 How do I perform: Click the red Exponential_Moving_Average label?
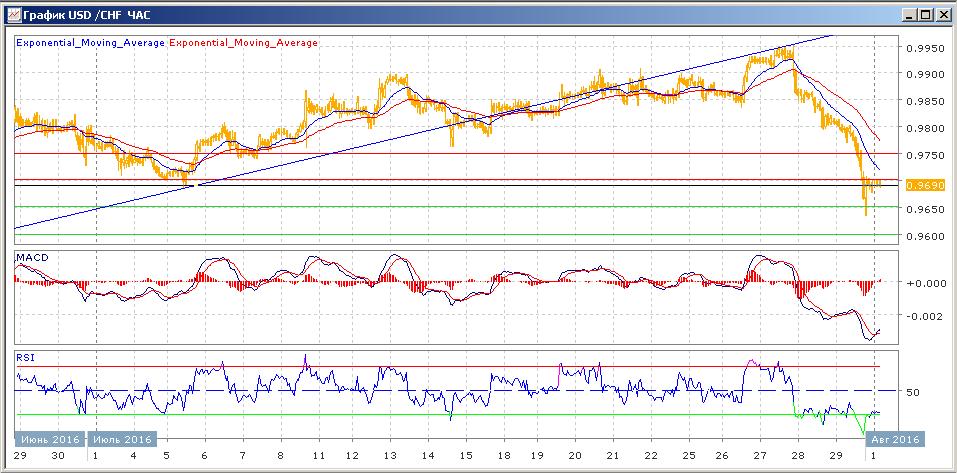click(244, 43)
